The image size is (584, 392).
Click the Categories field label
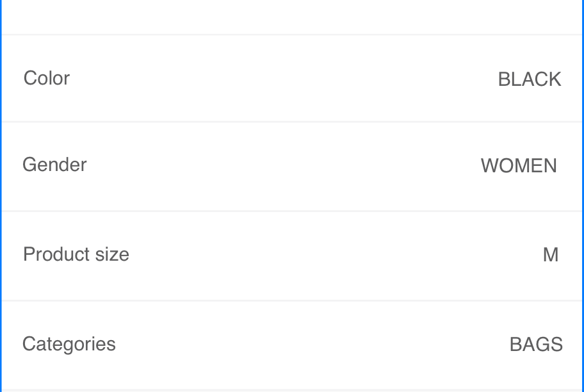(x=69, y=344)
